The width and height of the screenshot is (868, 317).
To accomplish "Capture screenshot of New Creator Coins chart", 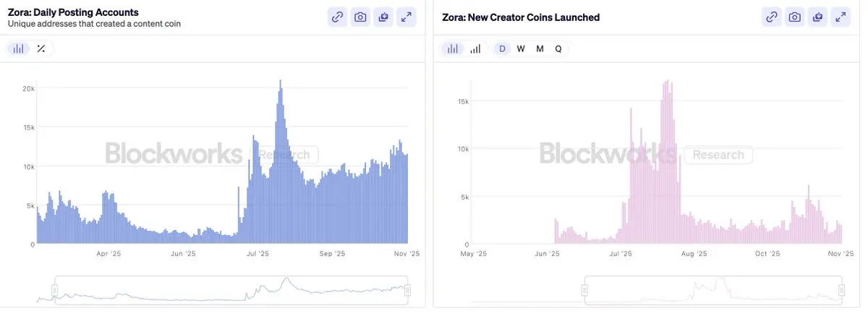I will (x=795, y=17).
